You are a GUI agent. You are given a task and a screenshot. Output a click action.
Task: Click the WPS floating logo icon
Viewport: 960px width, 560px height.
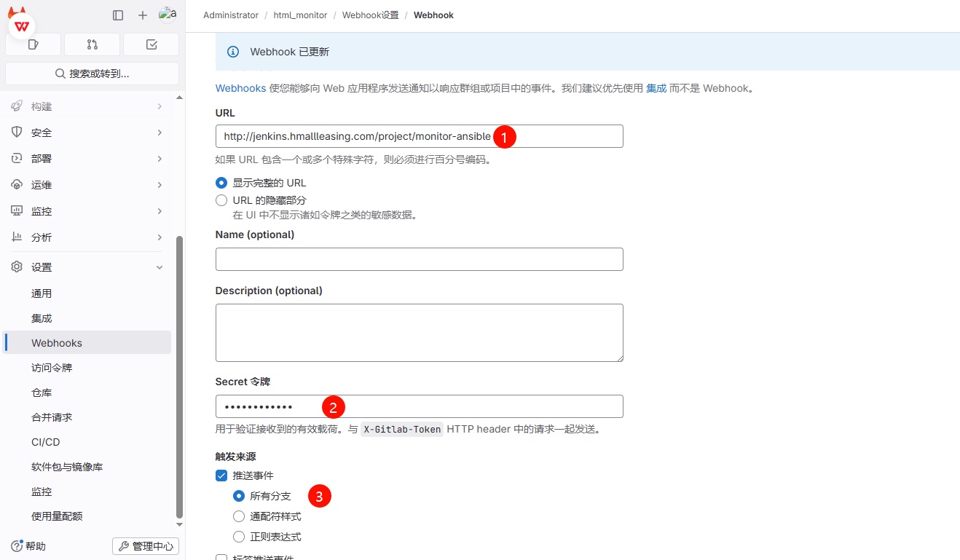(x=22, y=26)
